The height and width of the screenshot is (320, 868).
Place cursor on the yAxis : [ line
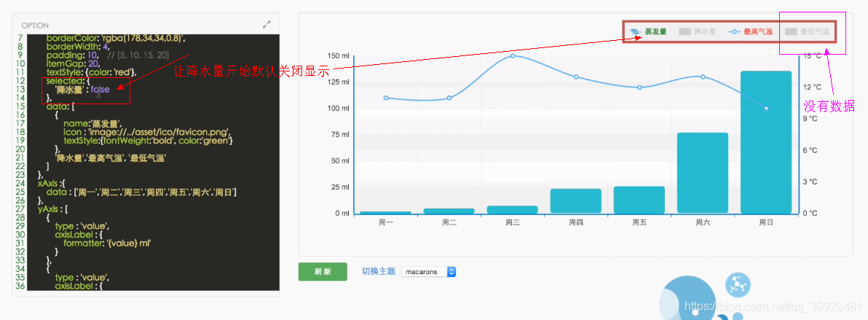click(x=52, y=210)
